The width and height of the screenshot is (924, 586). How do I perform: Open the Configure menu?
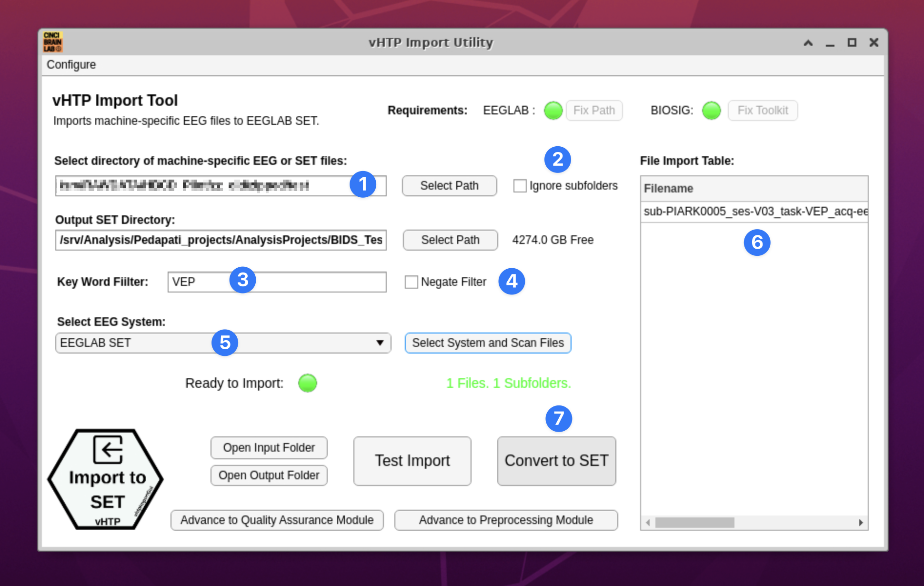coord(71,65)
